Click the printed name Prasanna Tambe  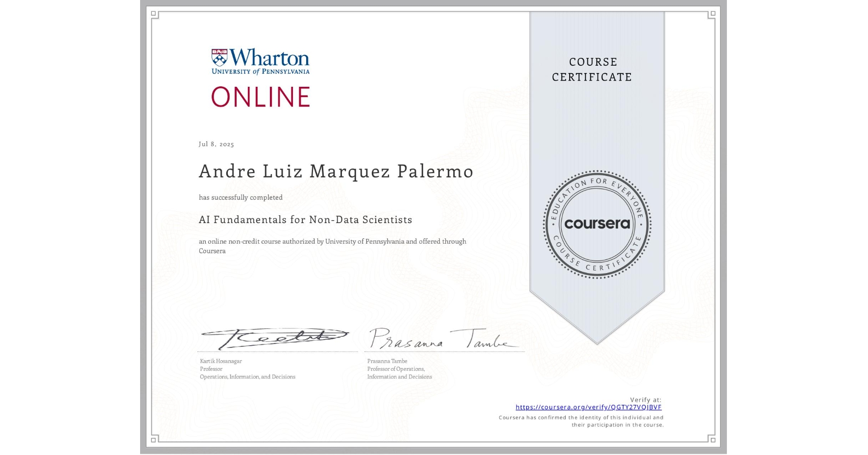(387, 361)
